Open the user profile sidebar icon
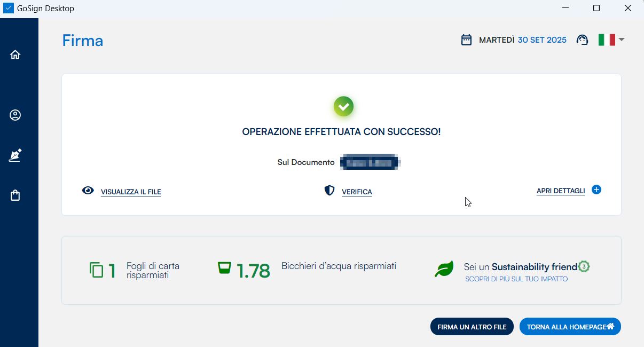 click(x=15, y=115)
